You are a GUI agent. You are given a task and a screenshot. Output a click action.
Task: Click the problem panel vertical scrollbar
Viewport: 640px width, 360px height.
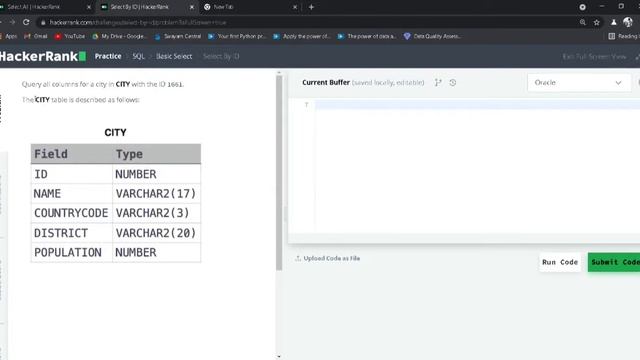point(279,173)
